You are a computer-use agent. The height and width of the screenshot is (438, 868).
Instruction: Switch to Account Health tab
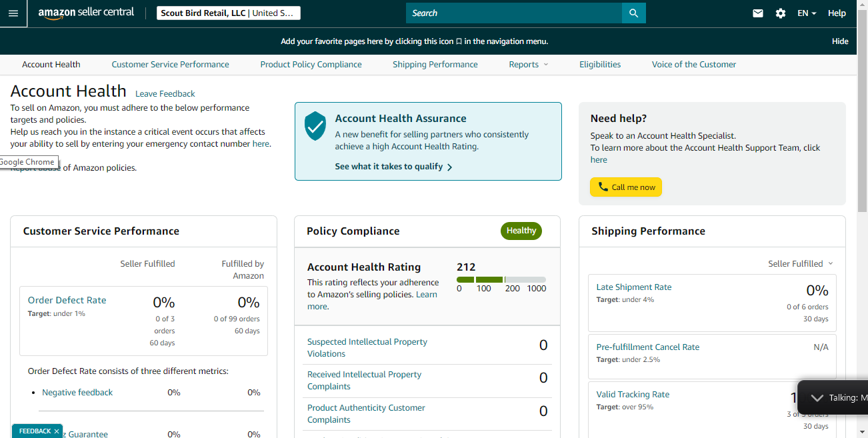point(51,65)
